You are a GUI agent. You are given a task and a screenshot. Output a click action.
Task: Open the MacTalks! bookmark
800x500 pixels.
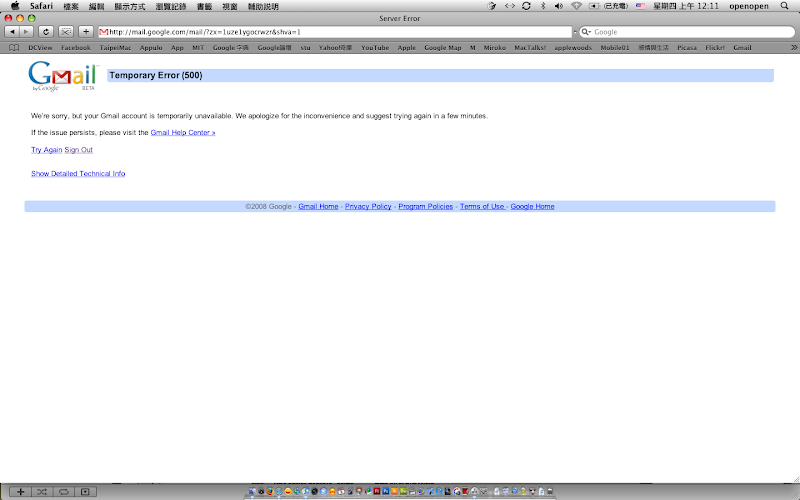click(x=530, y=47)
